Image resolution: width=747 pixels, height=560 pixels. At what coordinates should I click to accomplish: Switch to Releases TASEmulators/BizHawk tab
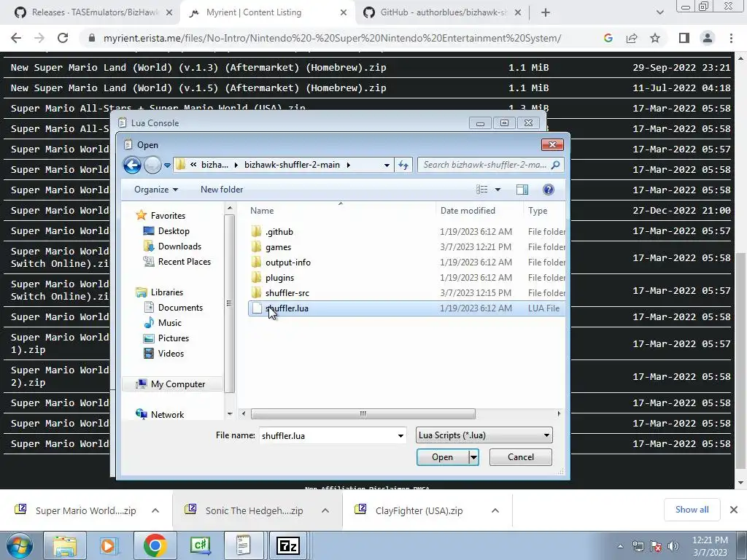tap(94, 12)
